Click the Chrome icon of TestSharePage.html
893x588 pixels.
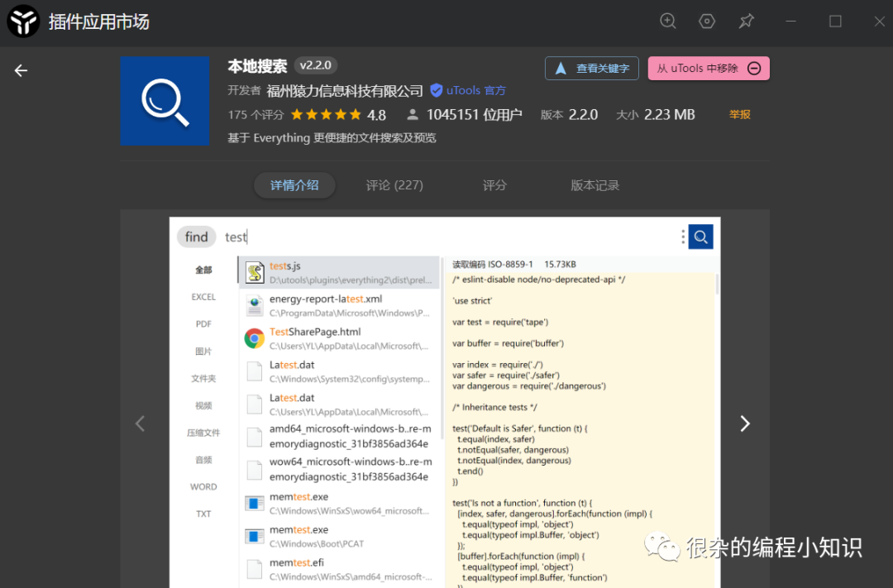coord(255,338)
